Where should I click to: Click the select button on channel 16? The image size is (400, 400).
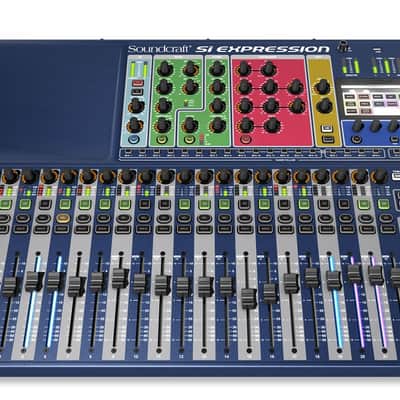[x=266, y=229]
